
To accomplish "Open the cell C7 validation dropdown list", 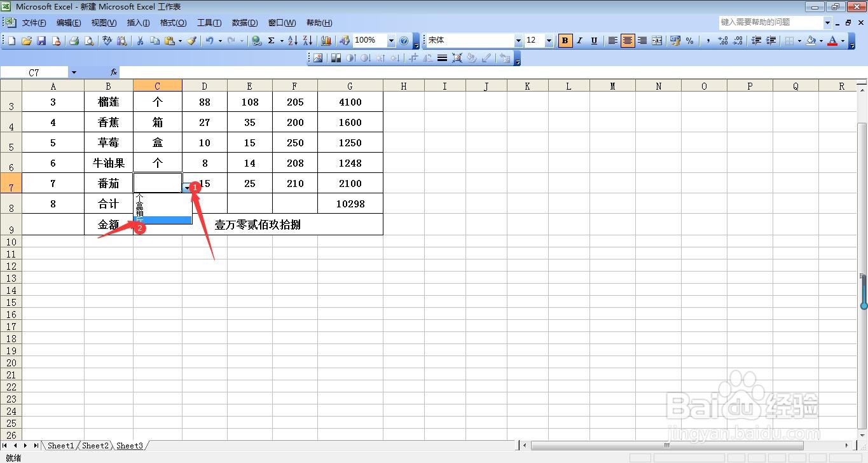I will 188,187.
